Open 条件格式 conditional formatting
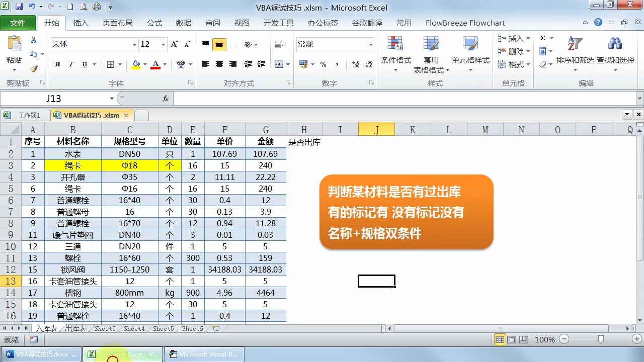The image size is (644, 362). click(x=396, y=54)
